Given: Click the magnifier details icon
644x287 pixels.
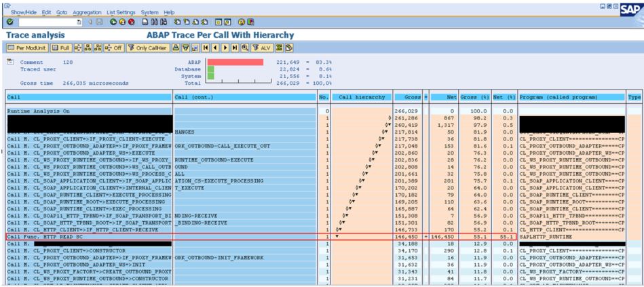Looking at the screenshot, I should pos(245,48).
